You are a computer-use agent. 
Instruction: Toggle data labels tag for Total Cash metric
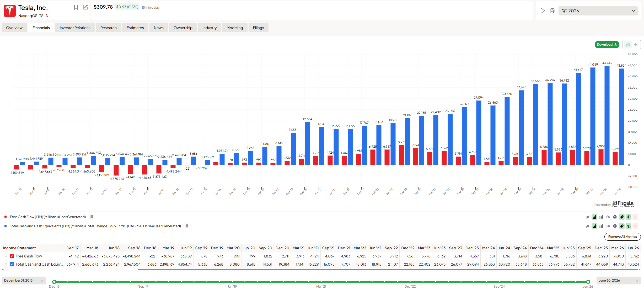(x=622, y=226)
